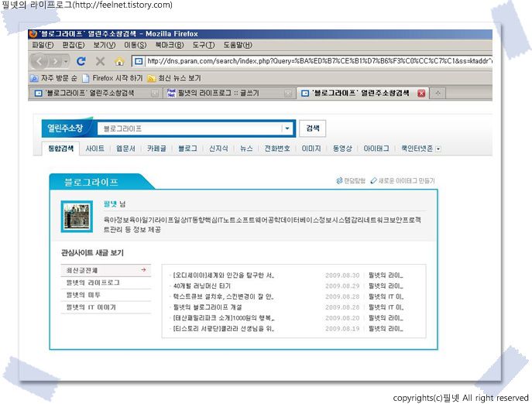Open the 최신 뉴스 보기 feed bookmark
This screenshot has height=404, width=532.
coord(174,78)
